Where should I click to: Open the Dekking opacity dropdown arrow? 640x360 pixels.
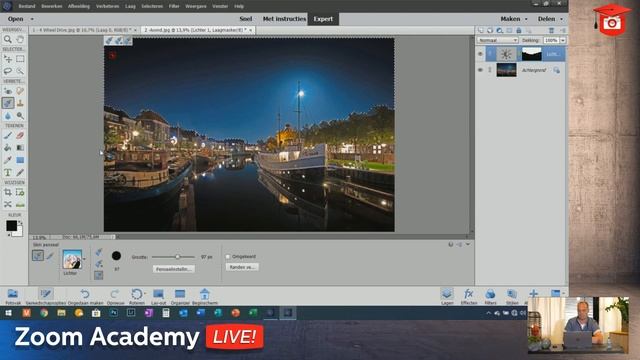(563, 40)
